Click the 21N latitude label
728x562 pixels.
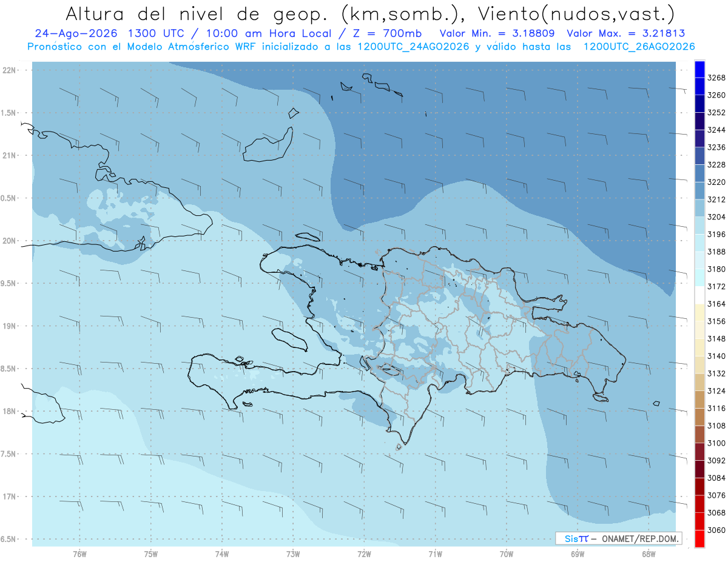(x=8, y=155)
